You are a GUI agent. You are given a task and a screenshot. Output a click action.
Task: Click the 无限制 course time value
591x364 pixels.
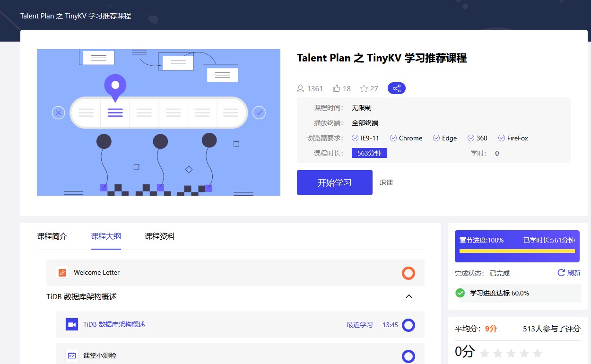pyautogui.click(x=361, y=108)
